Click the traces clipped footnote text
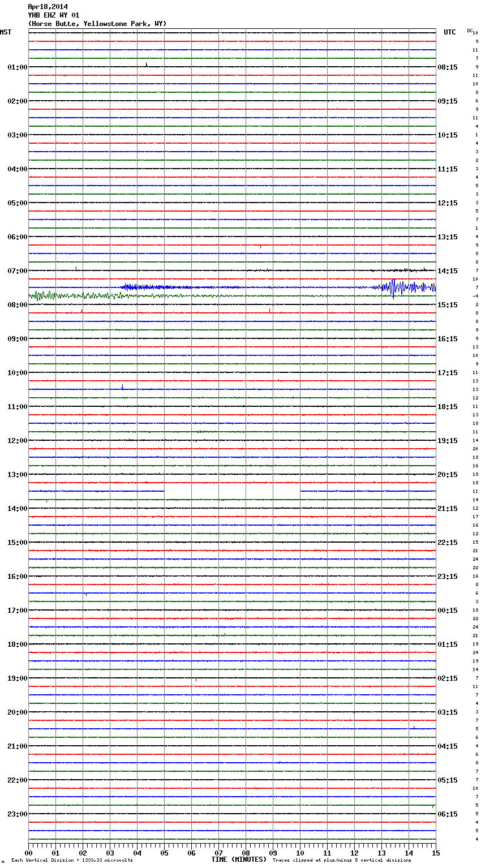The height and width of the screenshot is (868, 481). (342, 861)
